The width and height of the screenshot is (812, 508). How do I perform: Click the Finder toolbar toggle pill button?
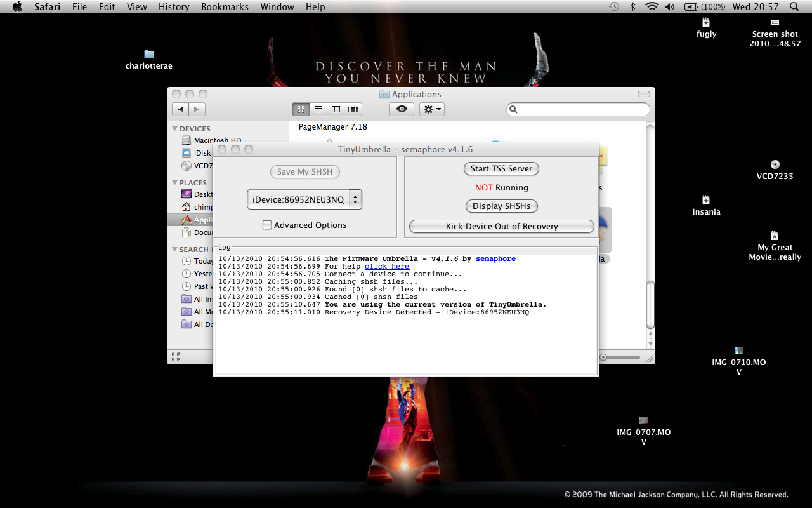[644, 94]
